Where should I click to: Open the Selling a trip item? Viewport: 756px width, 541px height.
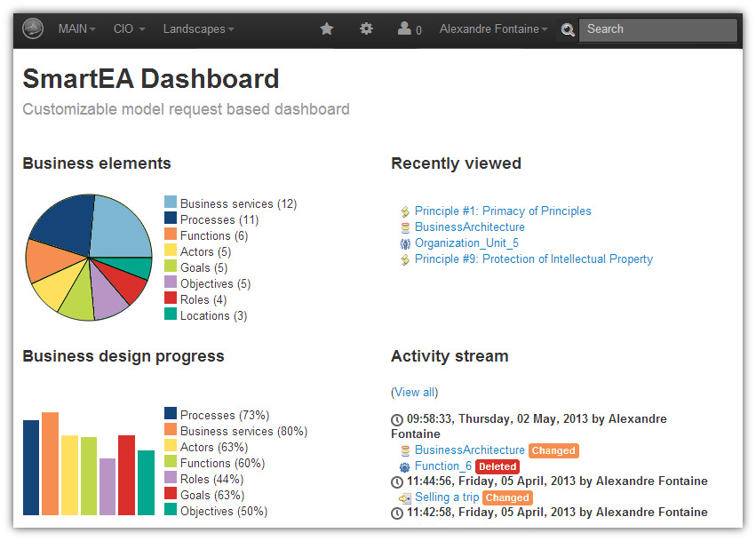click(x=447, y=497)
